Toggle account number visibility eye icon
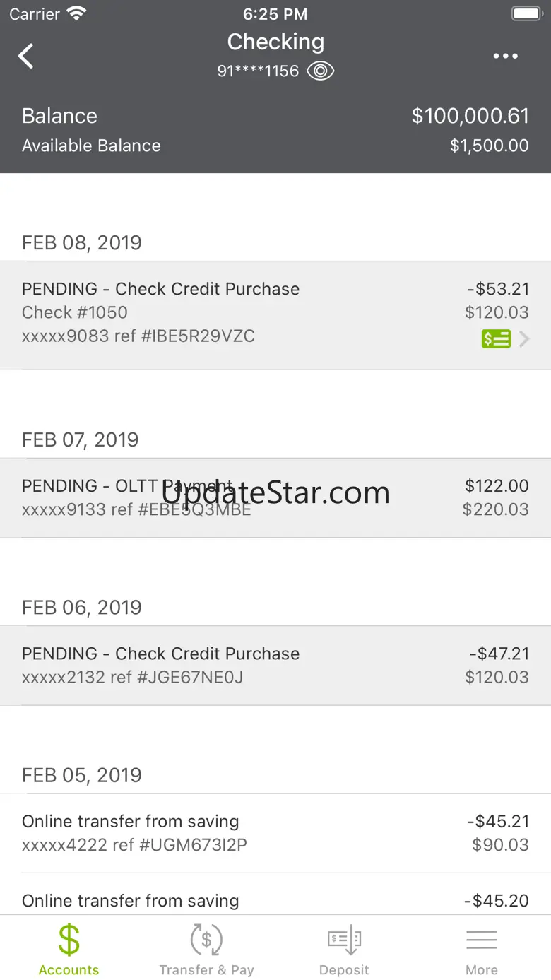This screenshot has width=551, height=980. click(320, 71)
